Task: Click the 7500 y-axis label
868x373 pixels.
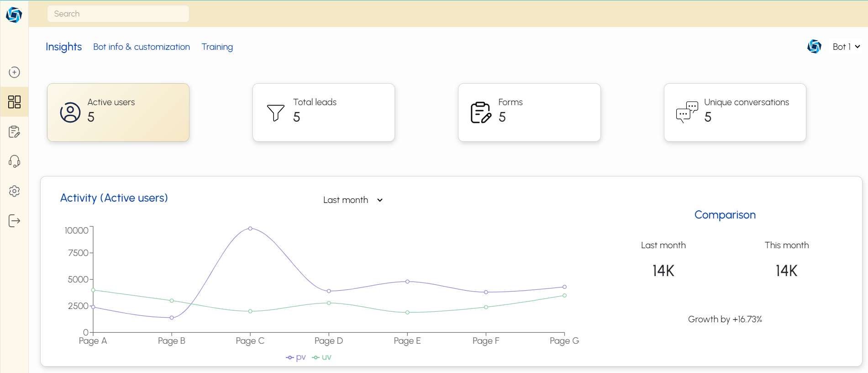Action: tap(78, 253)
